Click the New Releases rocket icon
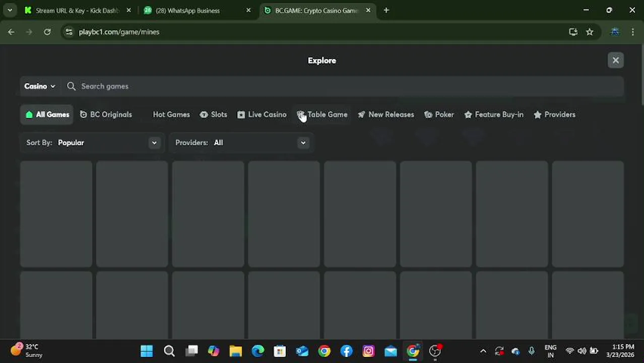 [361, 114]
